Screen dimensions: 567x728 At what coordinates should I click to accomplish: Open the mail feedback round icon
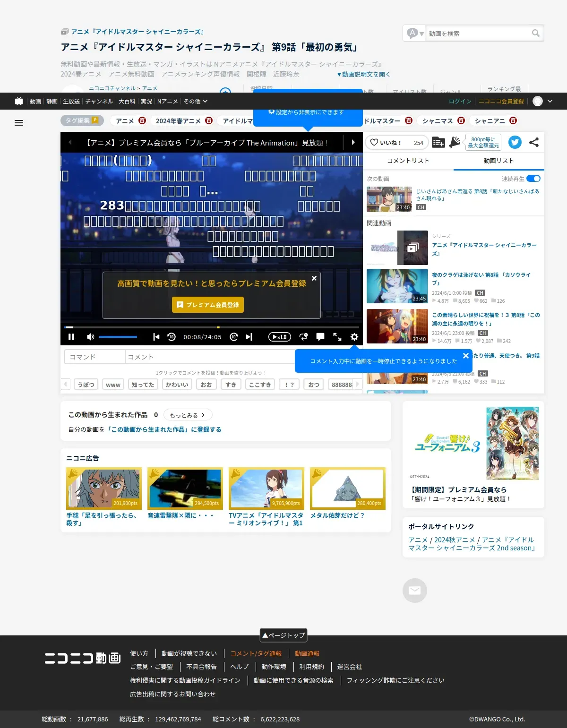(415, 591)
